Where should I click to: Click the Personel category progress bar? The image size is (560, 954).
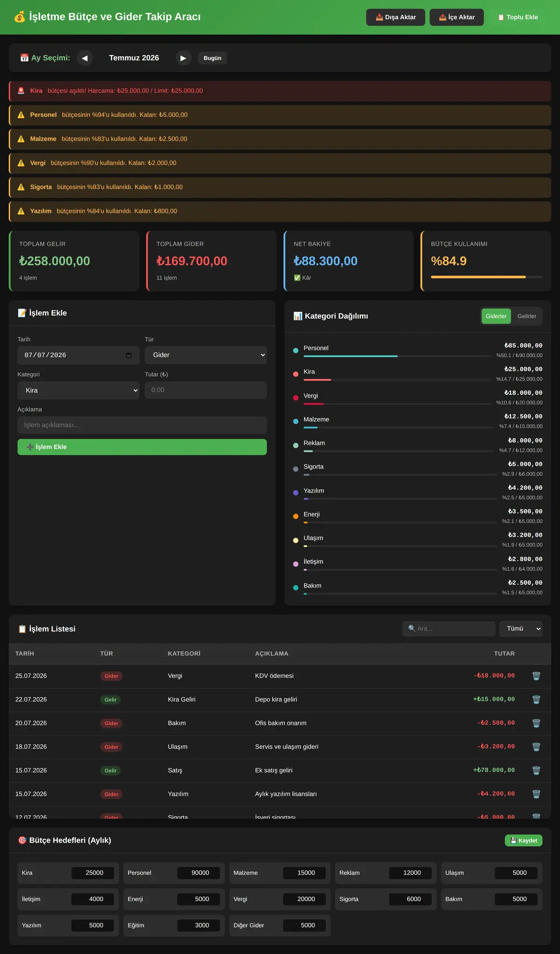397,356
